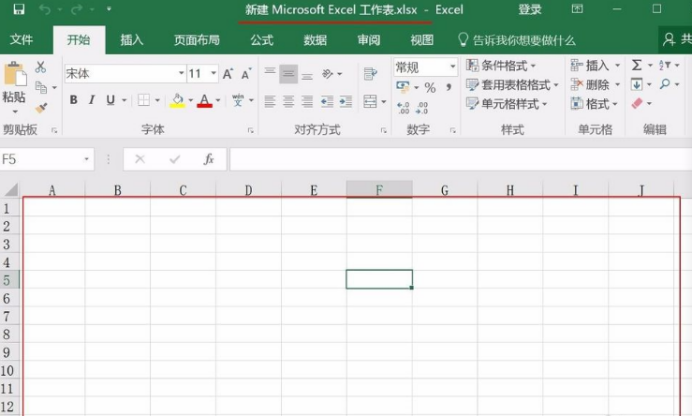692x416 pixels.
Task: Redo the last undone action
Action: pyautogui.click(x=77, y=9)
